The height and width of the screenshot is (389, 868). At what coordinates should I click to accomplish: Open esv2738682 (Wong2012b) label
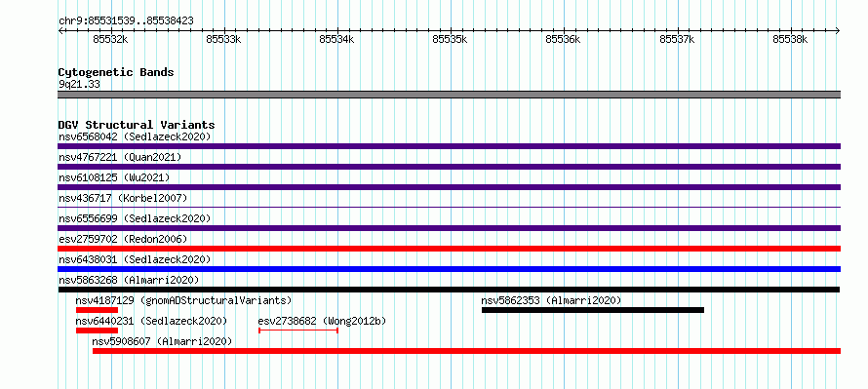coord(322,321)
